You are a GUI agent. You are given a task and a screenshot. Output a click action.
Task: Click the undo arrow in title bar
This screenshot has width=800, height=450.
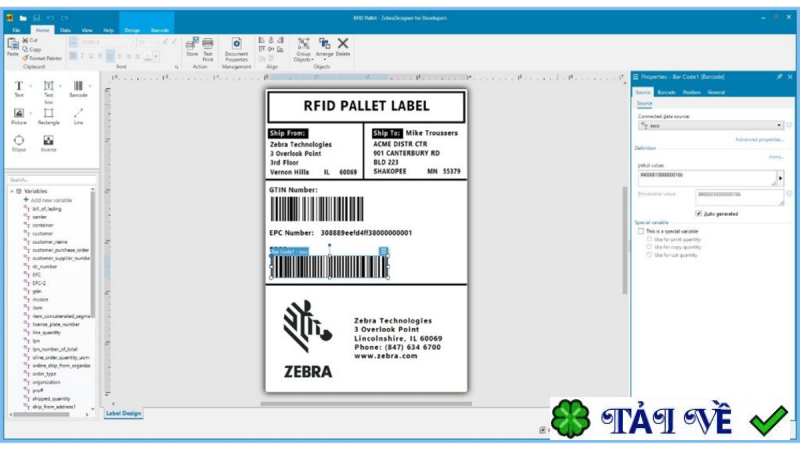click(50, 18)
